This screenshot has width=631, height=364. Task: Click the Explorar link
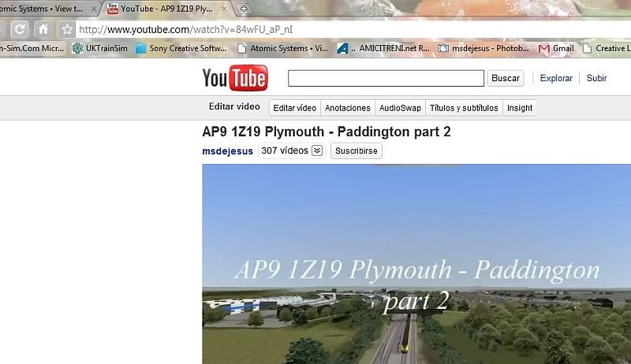pyautogui.click(x=556, y=78)
